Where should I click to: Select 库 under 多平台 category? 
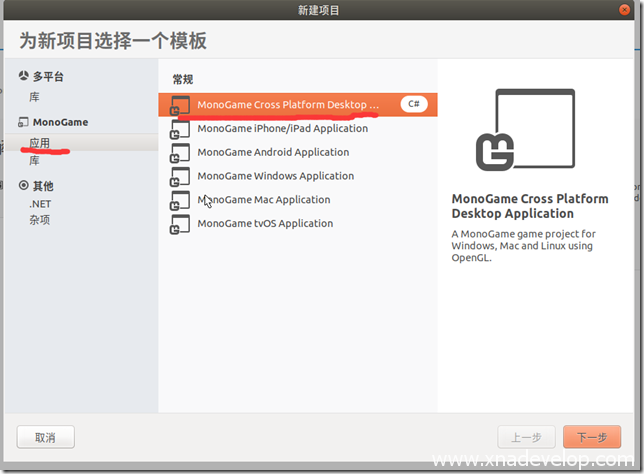pyautogui.click(x=35, y=97)
